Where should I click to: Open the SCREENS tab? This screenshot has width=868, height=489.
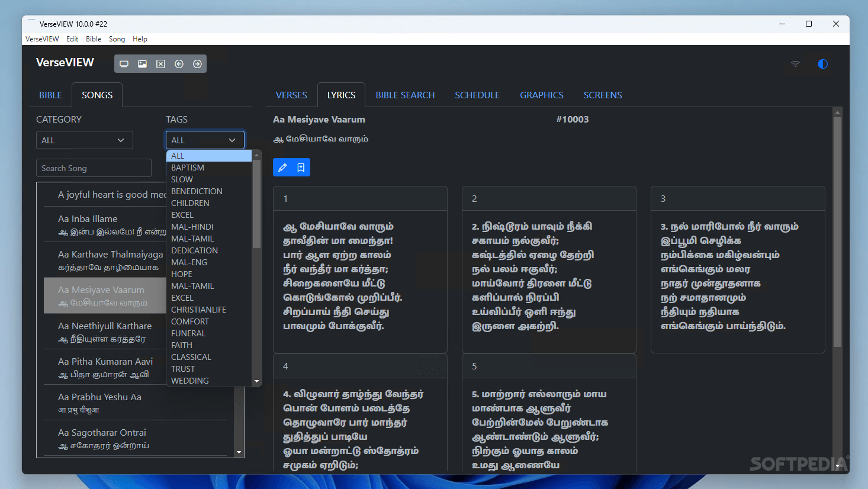coord(603,95)
